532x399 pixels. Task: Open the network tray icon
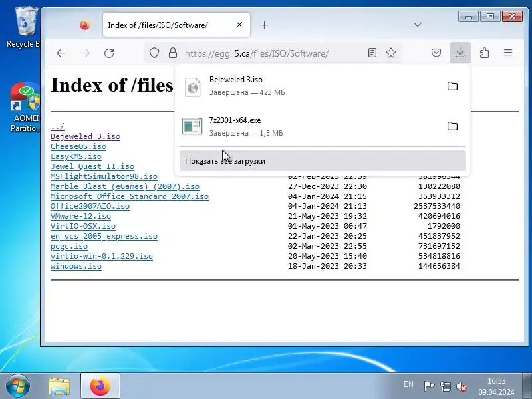pyautogui.click(x=445, y=386)
